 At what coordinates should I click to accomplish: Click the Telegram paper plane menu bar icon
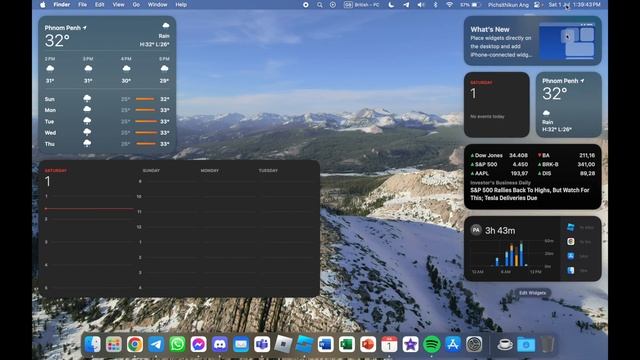[406, 4]
